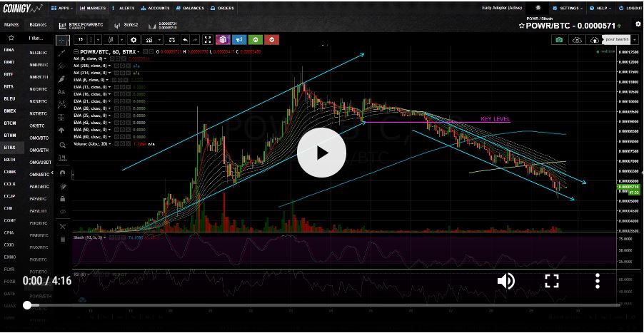Redo the chart action
The image size is (644, 333).
[x=195, y=40]
